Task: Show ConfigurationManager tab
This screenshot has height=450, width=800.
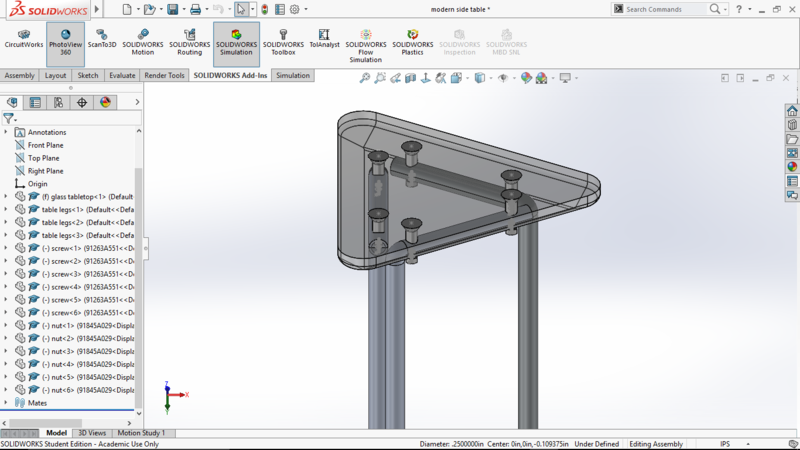Action: pos(59,103)
